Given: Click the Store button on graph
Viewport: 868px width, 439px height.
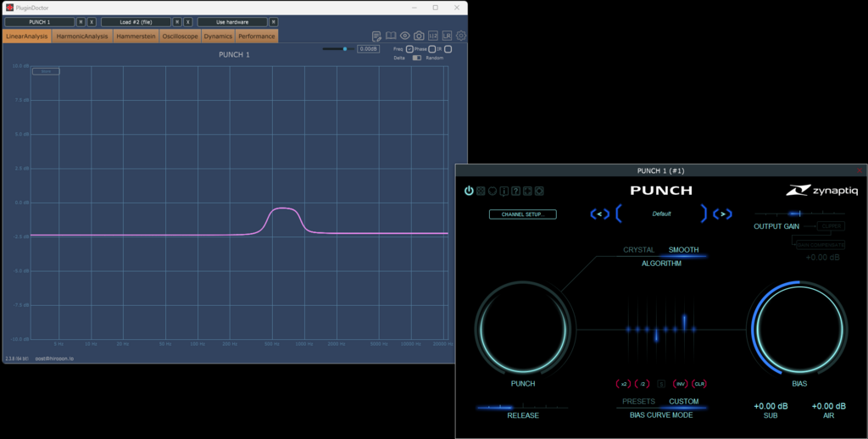Looking at the screenshot, I should pos(46,71).
